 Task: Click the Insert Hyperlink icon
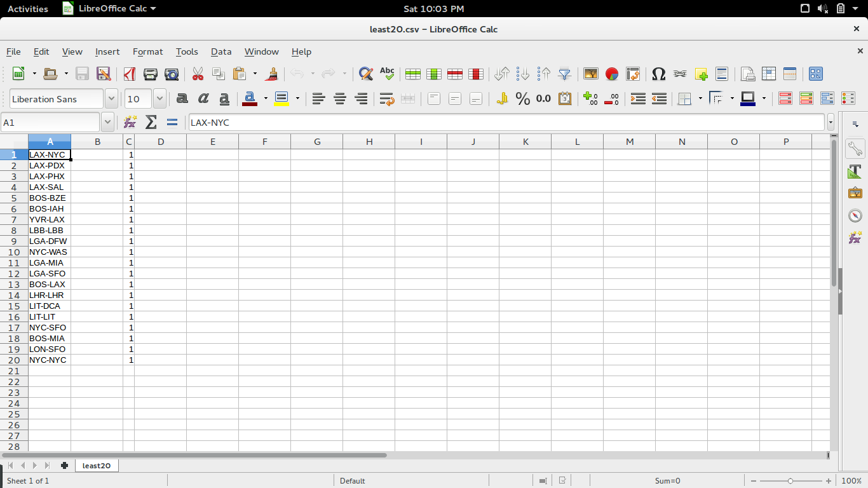[x=680, y=74]
